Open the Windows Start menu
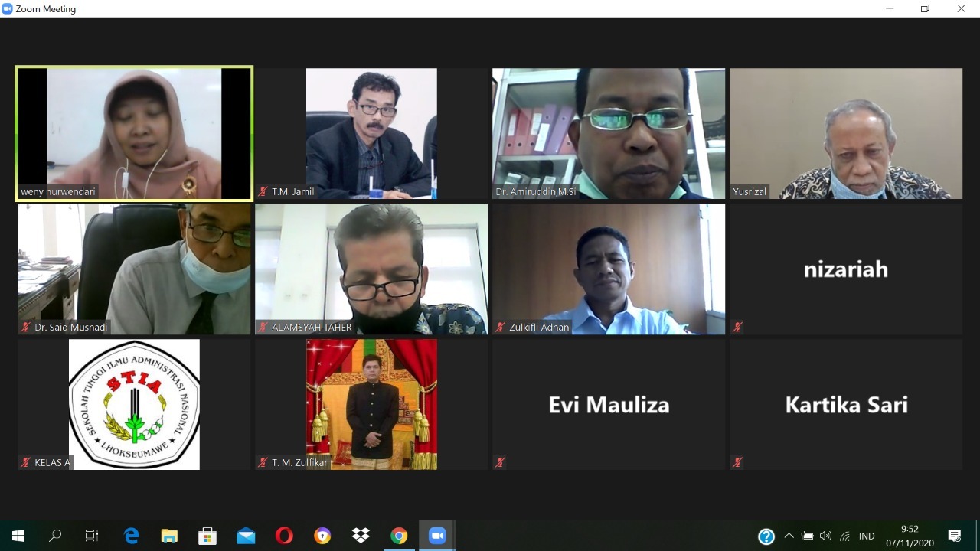The height and width of the screenshot is (551, 980). [18, 536]
